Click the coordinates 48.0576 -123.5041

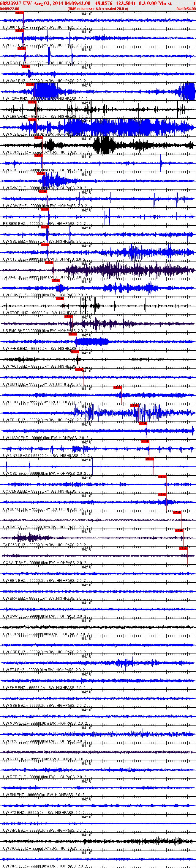click(x=115, y=3)
